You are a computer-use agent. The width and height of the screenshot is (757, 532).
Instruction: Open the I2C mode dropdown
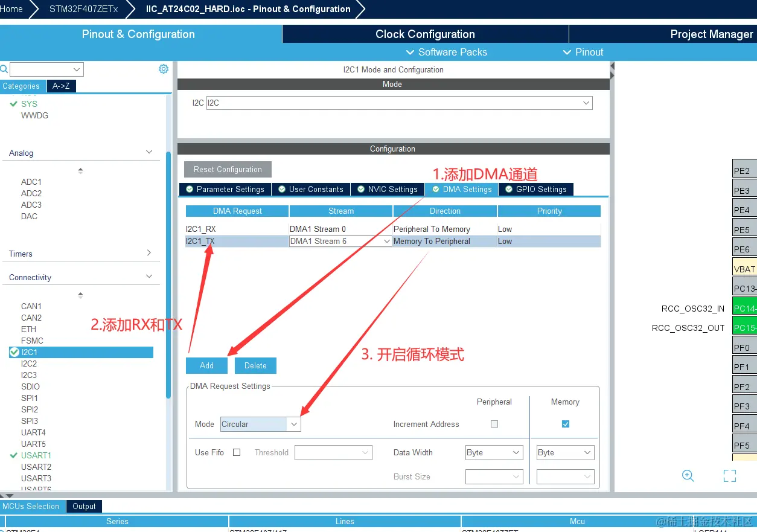point(400,103)
